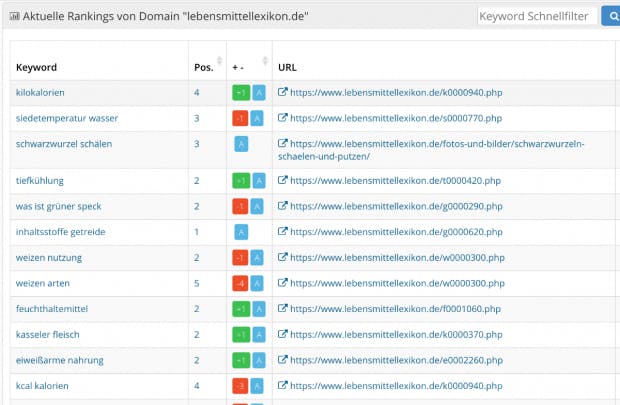Open URL ending k0000370.php

coord(396,335)
